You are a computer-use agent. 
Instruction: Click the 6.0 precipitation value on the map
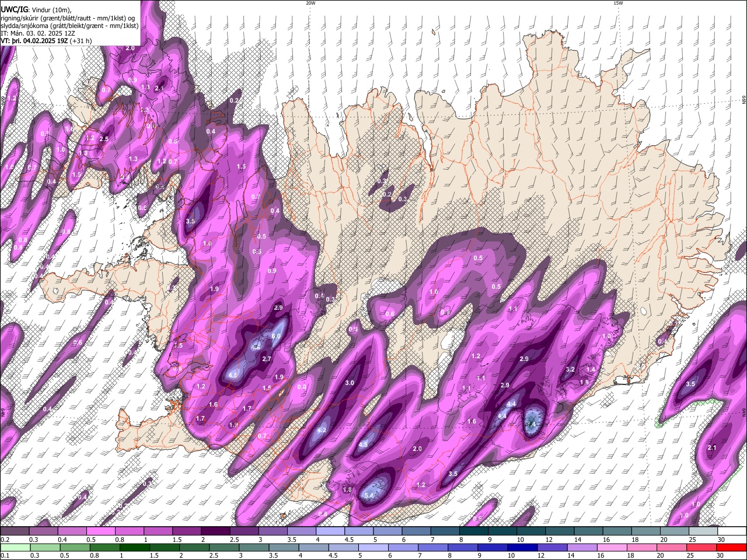[x=276, y=336]
